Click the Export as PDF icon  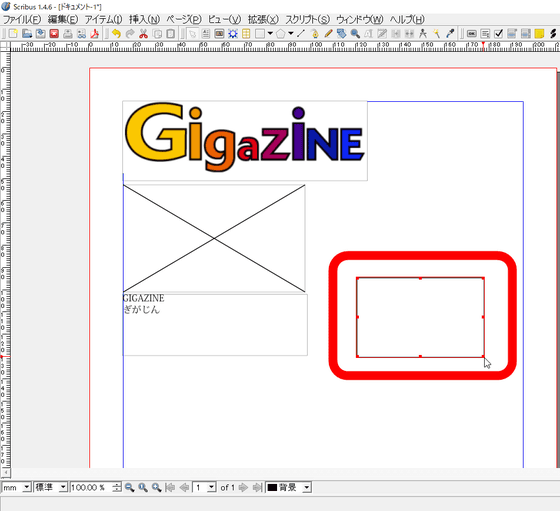tap(95, 34)
